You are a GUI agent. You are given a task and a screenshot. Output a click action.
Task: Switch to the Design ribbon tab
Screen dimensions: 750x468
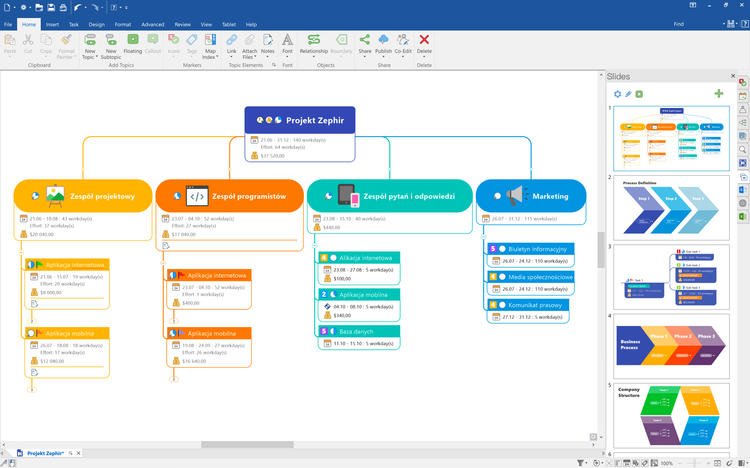click(x=96, y=24)
